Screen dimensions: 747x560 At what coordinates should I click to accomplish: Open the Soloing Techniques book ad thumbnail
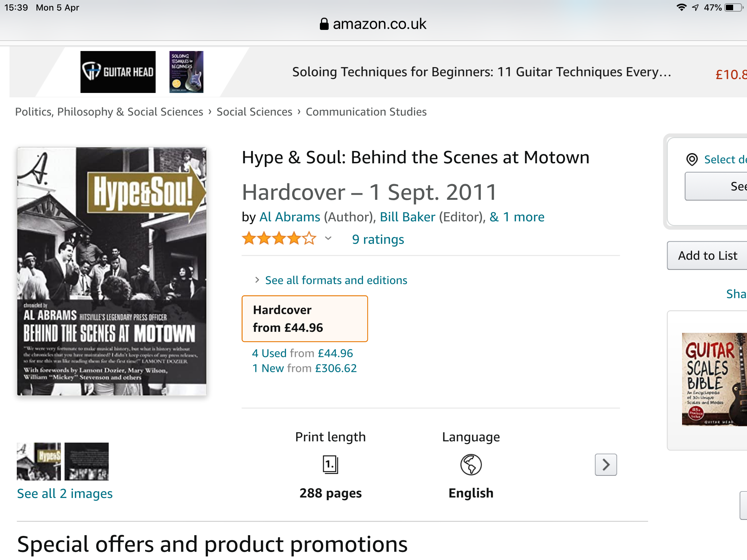coord(186,72)
